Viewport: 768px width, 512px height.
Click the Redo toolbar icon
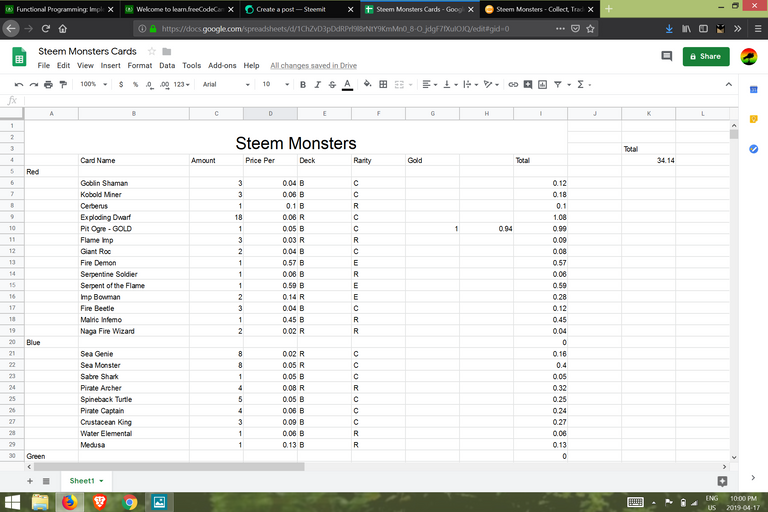[x=33, y=85]
